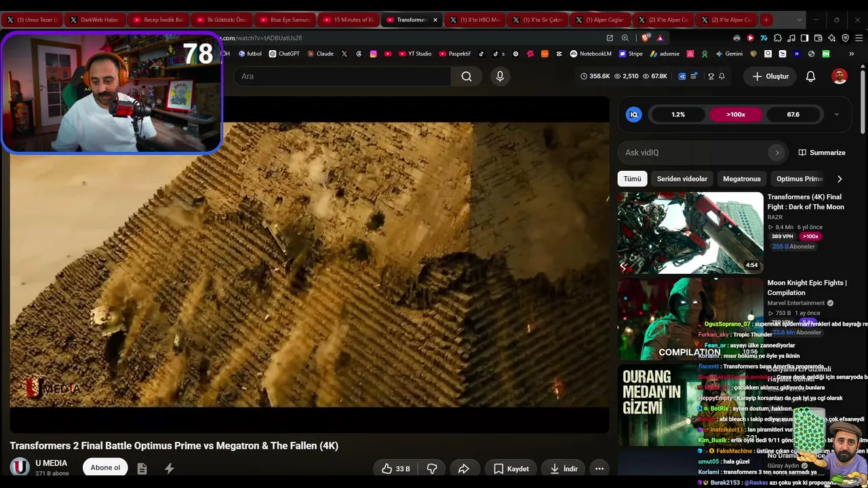
Task: Submit the Ask vidIQ query arrow
Action: click(x=777, y=152)
